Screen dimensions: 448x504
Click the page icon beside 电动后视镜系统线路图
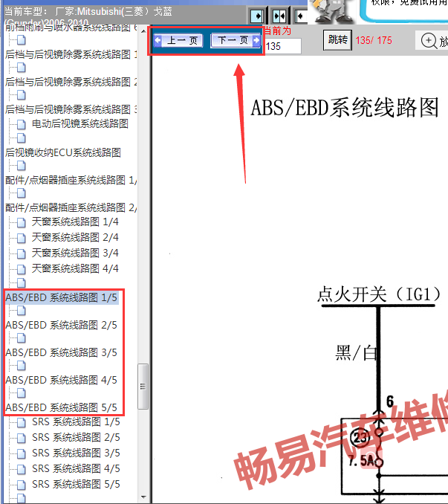coord(22,124)
